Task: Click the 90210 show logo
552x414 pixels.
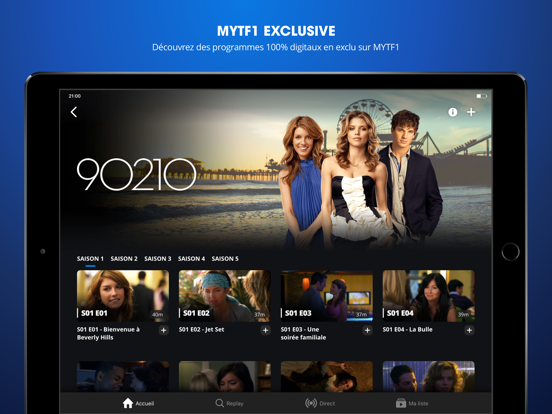Action: pyautogui.click(x=137, y=174)
